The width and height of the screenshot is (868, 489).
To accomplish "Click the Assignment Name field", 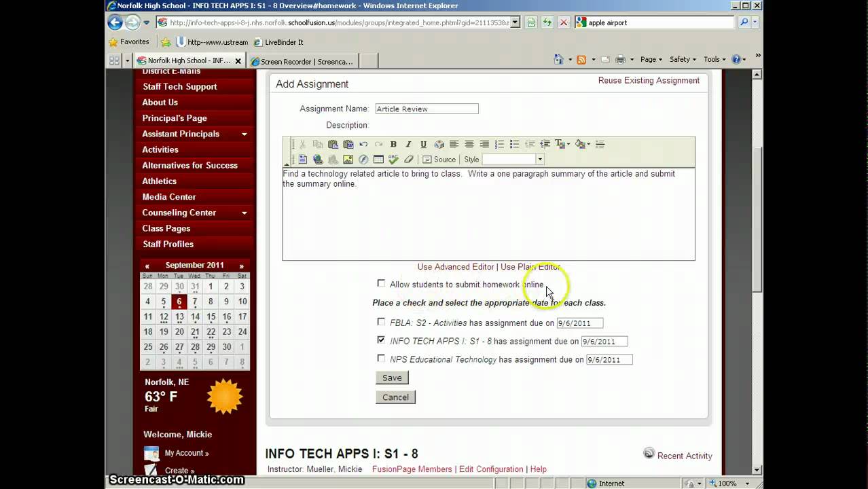I will [x=427, y=109].
